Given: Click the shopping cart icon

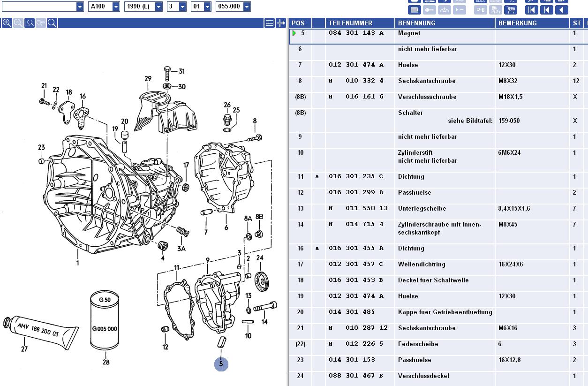Looking at the screenshot, I should [511, 10].
